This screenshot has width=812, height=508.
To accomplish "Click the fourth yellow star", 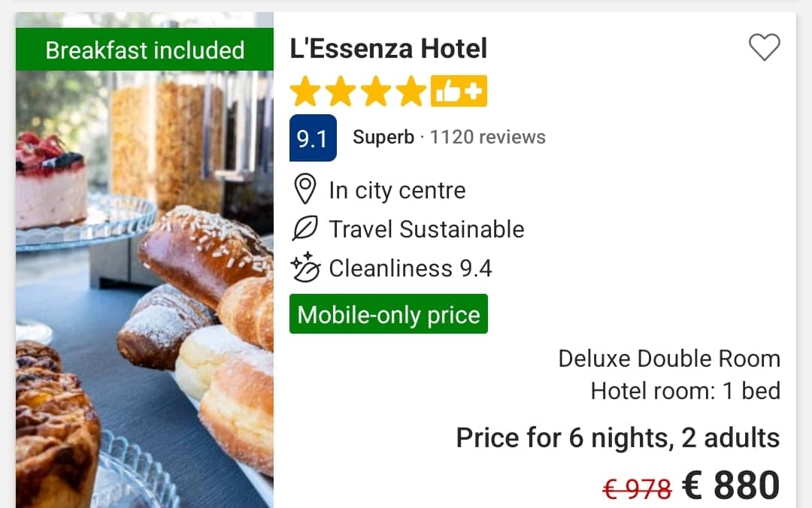I will tap(411, 92).
